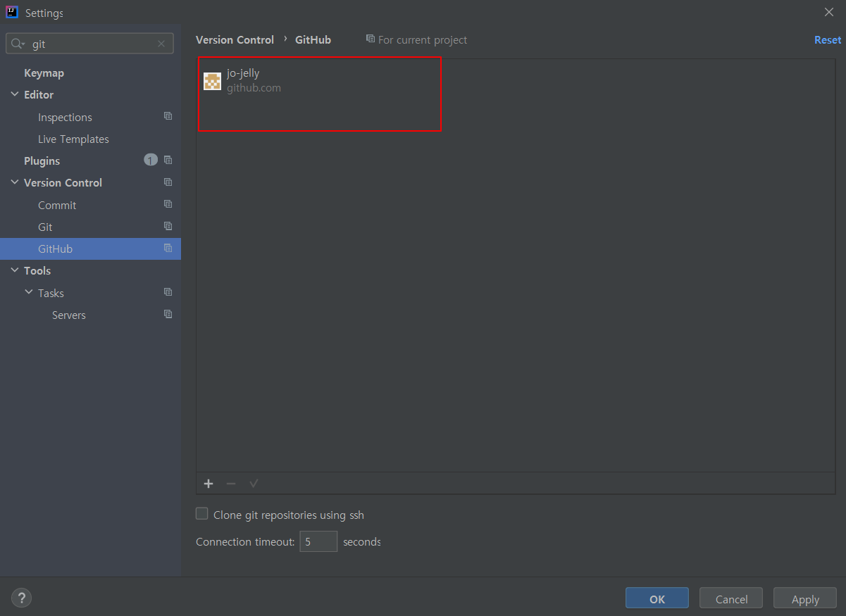This screenshot has width=846, height=616.
Task: Close the Settings dialog
Action: (829, 12)
